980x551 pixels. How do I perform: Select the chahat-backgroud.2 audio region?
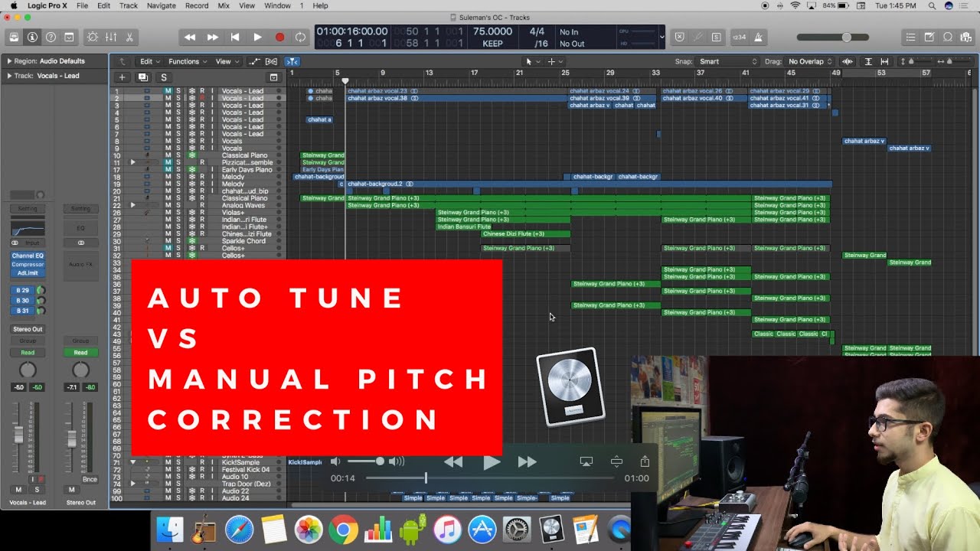click(588, 184)
